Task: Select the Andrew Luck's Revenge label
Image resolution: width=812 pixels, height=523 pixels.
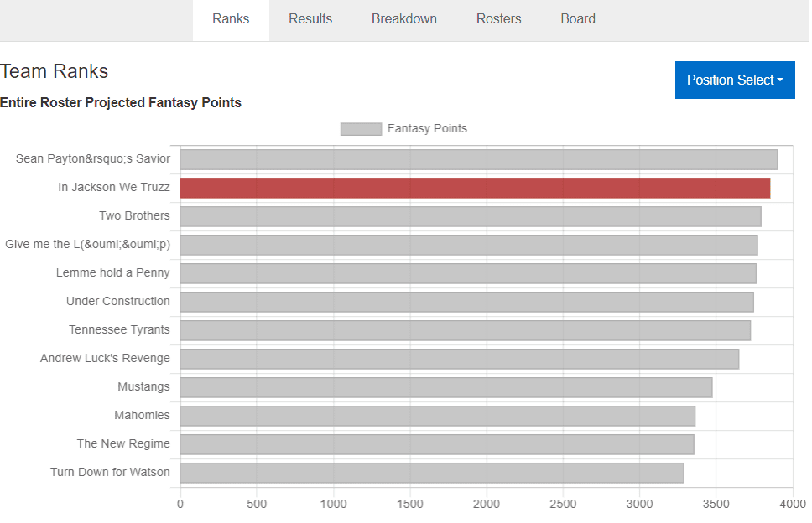Action: tap(105, 358)
